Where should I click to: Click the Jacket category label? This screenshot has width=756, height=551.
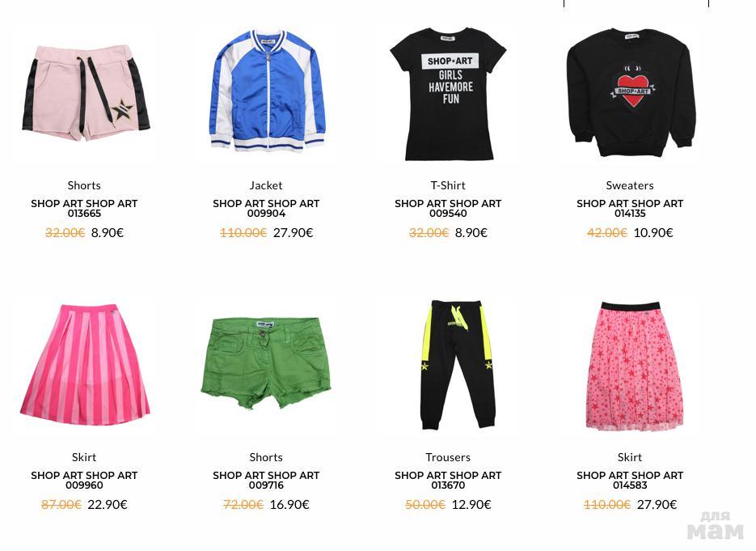[x=266, y=186]
